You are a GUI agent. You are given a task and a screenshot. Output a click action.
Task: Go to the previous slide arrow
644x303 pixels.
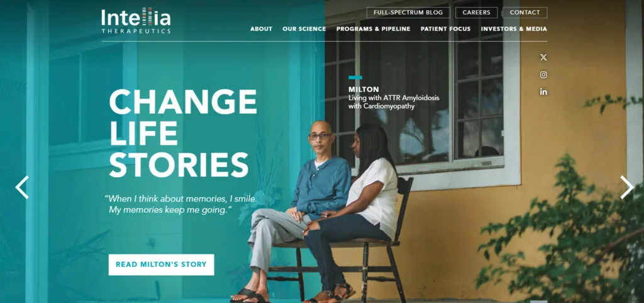pyautogui.click(x=22, y=188)
